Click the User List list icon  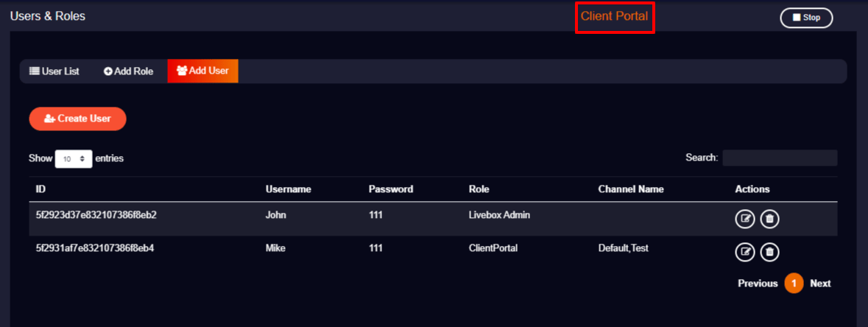click(35, 71)
